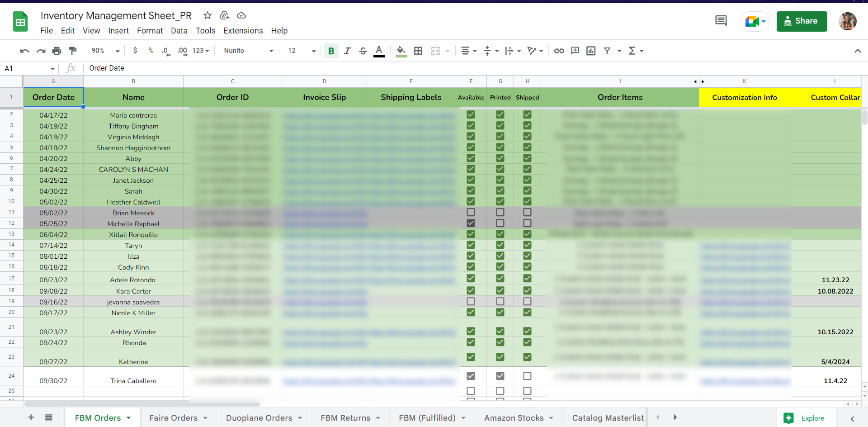Open the Nunito font dropdown
The height and width of the screenshot is (427, 868).
[x=249, y=51]
